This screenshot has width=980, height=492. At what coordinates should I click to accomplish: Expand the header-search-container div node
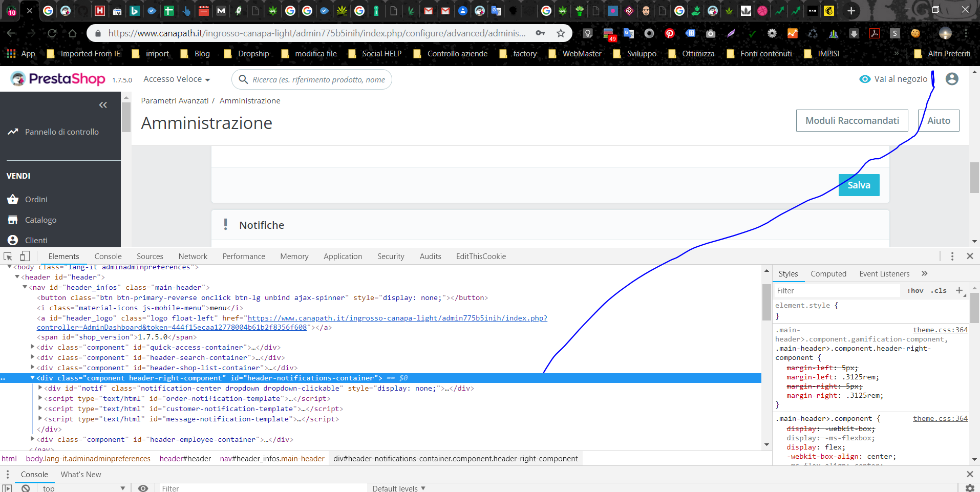33,357
